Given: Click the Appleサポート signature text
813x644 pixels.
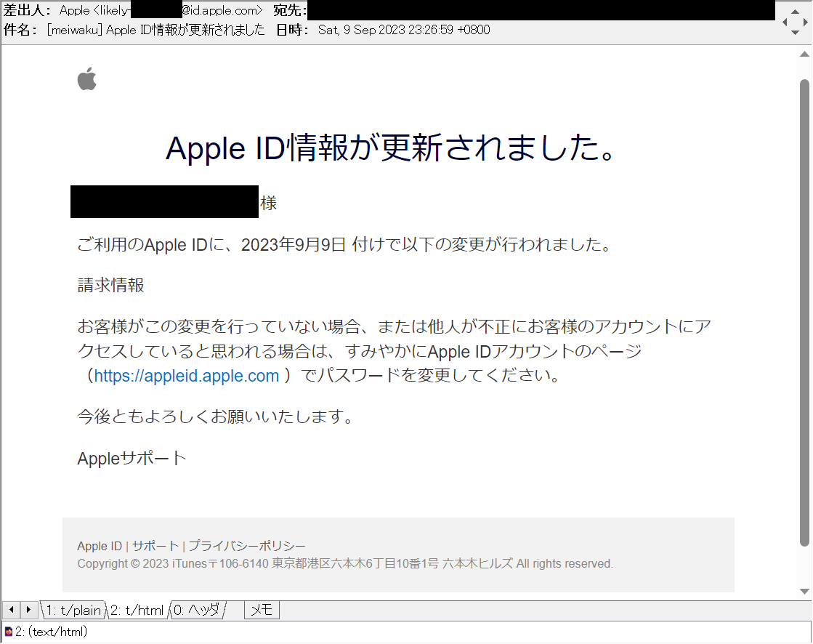Looking at the screenshot, I should [x=132, y=459].
